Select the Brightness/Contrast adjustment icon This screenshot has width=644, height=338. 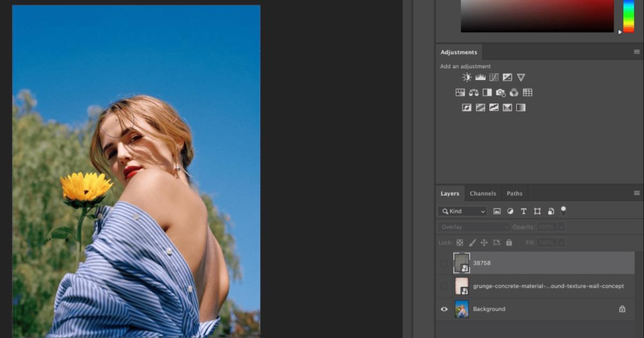466,77
